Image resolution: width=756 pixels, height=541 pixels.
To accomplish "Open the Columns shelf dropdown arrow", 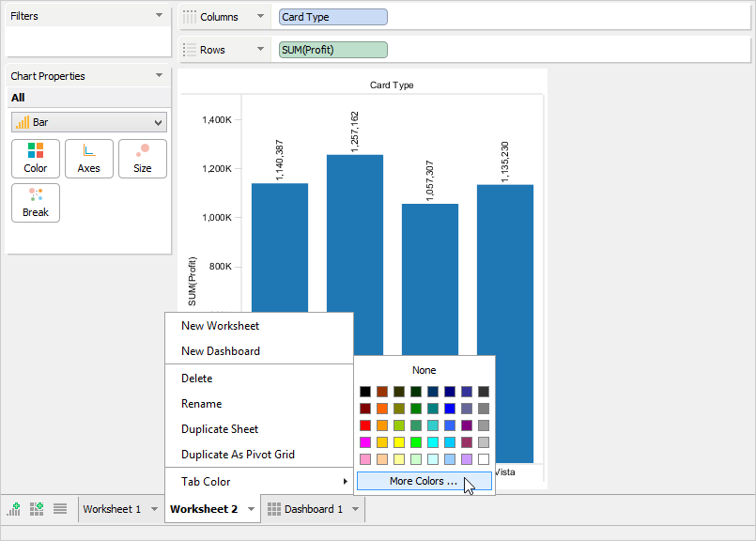I will (260, 16).
